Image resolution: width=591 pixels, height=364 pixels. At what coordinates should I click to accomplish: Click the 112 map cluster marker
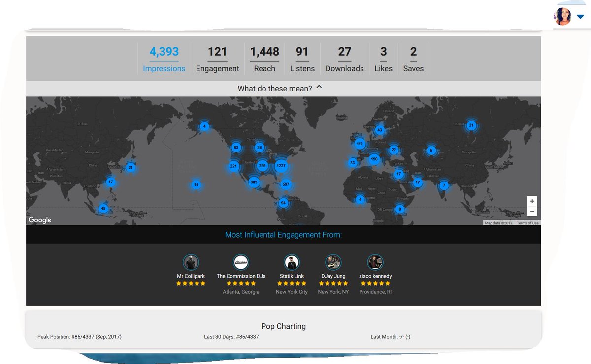point(360,144)
